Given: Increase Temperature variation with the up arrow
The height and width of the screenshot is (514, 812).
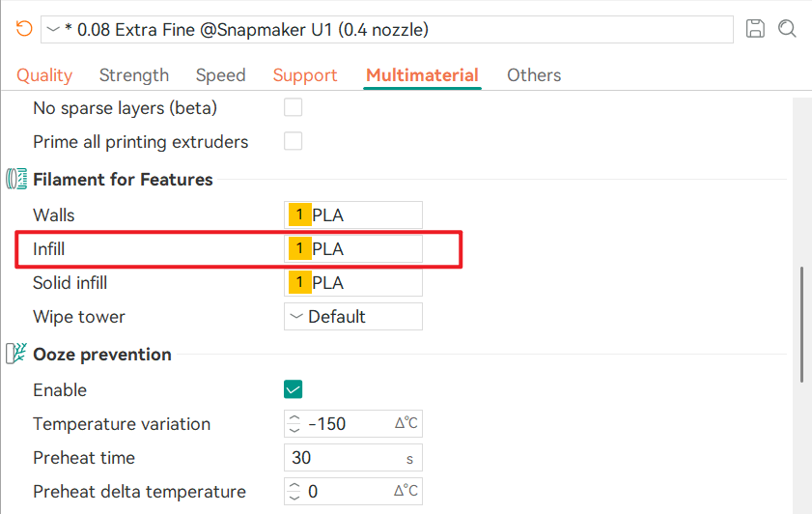Looking at the screenshot, I should pos(294,418).
